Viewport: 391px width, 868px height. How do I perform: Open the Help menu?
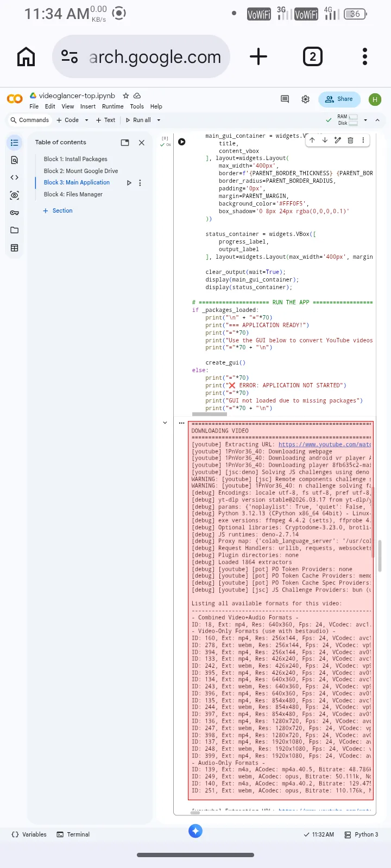[x=156, y=106]
